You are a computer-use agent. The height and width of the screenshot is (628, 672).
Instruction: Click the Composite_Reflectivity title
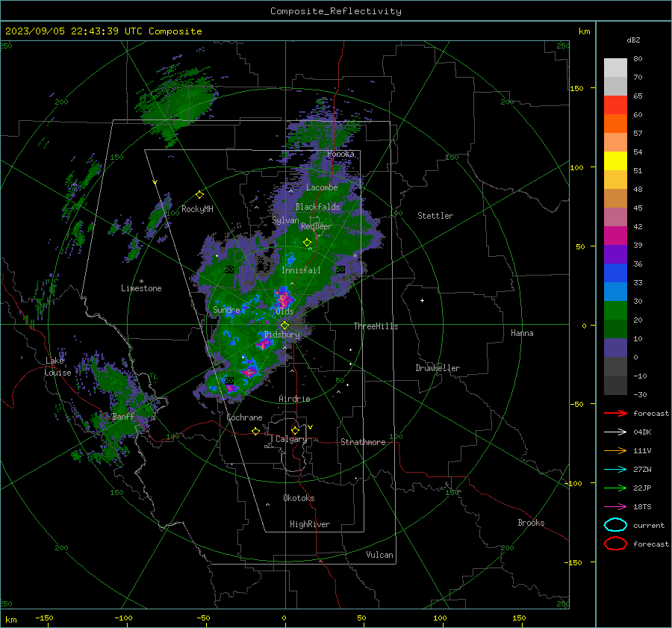336,11
